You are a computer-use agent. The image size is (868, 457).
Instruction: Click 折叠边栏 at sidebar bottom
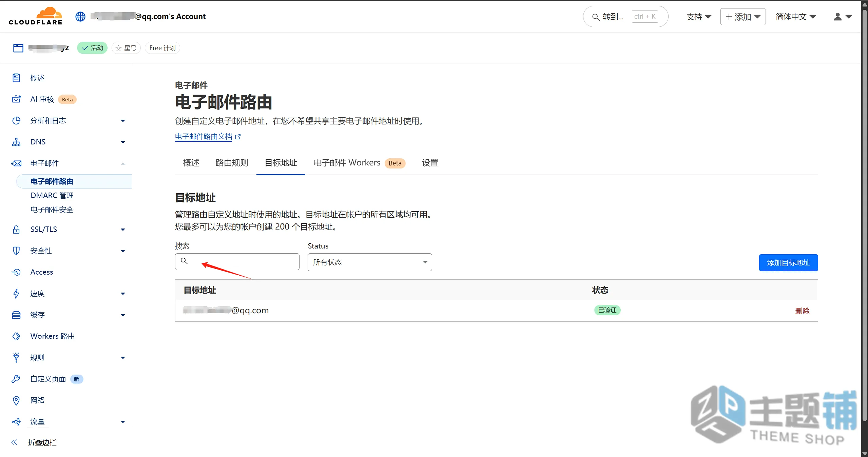click(x=42, y=442)
